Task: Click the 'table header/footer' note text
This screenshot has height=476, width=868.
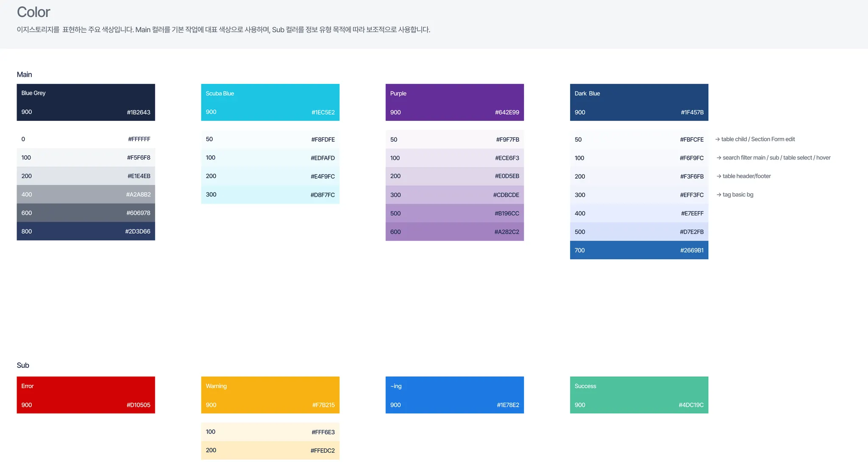Action: point(746,176)
